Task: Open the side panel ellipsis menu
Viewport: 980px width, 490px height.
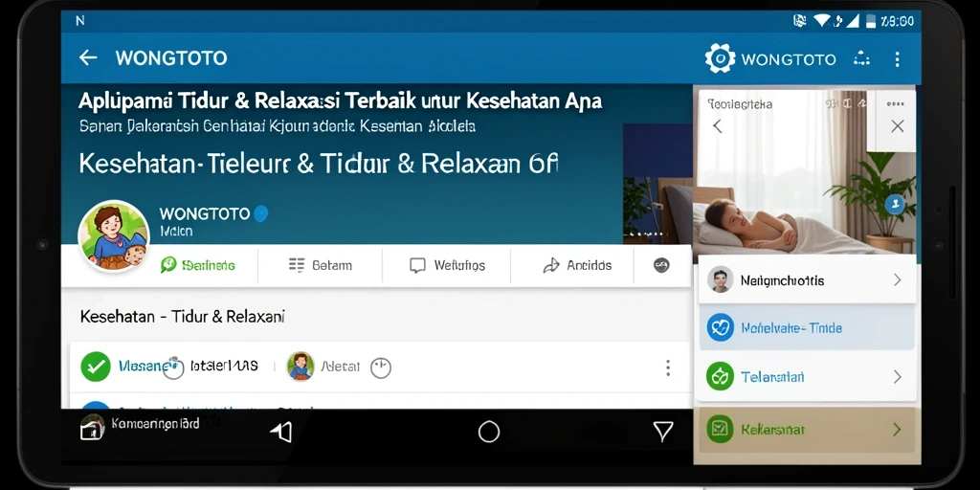Action: (x=895, y=103)
